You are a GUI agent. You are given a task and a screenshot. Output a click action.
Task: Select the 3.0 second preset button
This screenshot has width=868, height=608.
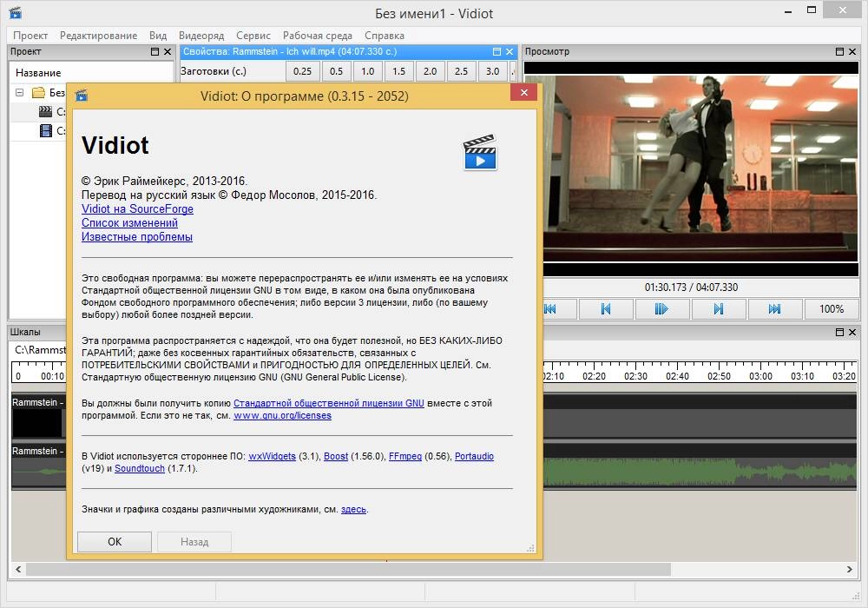(492, 71)
